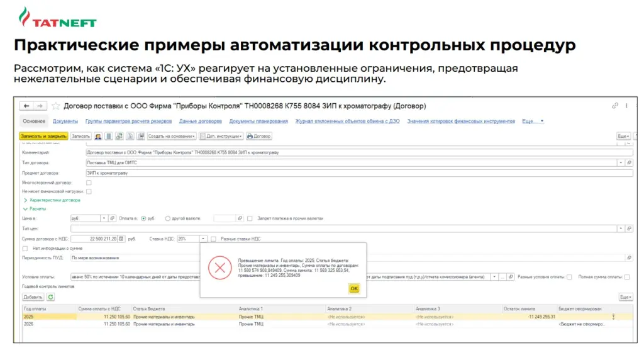Click Сумма договора с НДС amount field

94,239
